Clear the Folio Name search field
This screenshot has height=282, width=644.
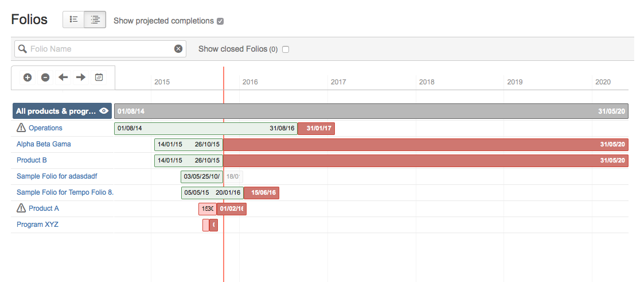(x=178, y=49)
